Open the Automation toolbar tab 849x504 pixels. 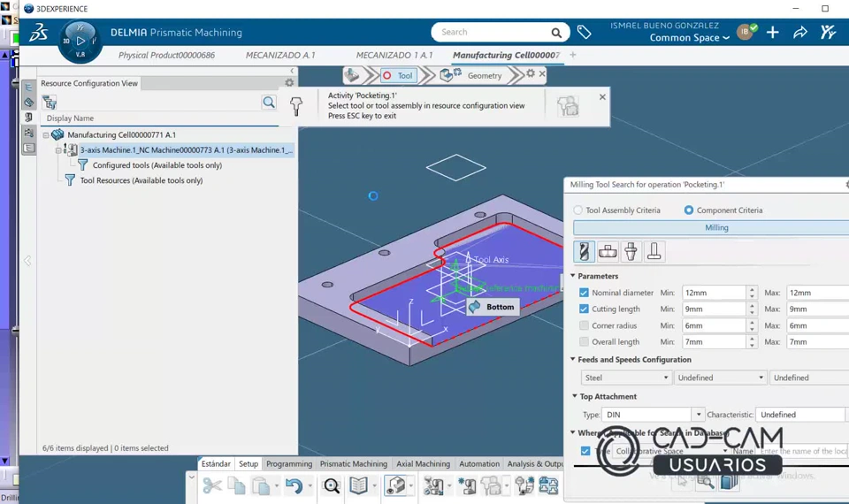pos(479,464)
